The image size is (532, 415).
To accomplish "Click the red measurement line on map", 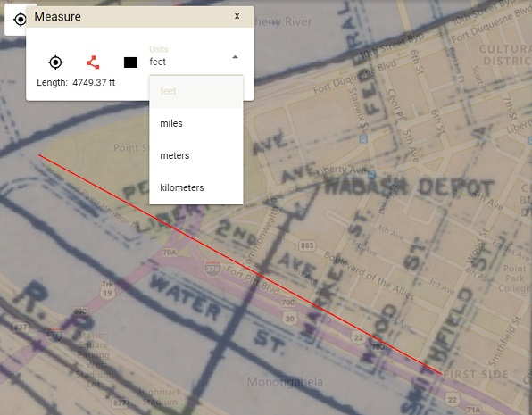I will (x=240, y=264).
